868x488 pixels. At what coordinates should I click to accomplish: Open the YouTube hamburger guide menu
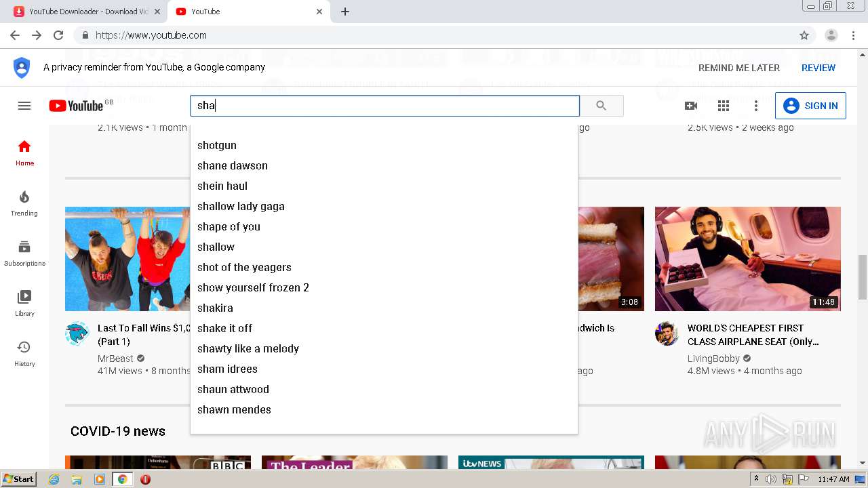[24, 106]
